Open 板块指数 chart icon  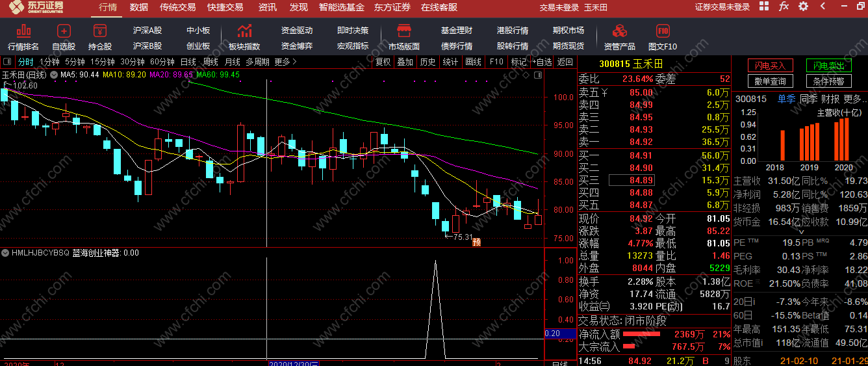(x=244, y=31)
